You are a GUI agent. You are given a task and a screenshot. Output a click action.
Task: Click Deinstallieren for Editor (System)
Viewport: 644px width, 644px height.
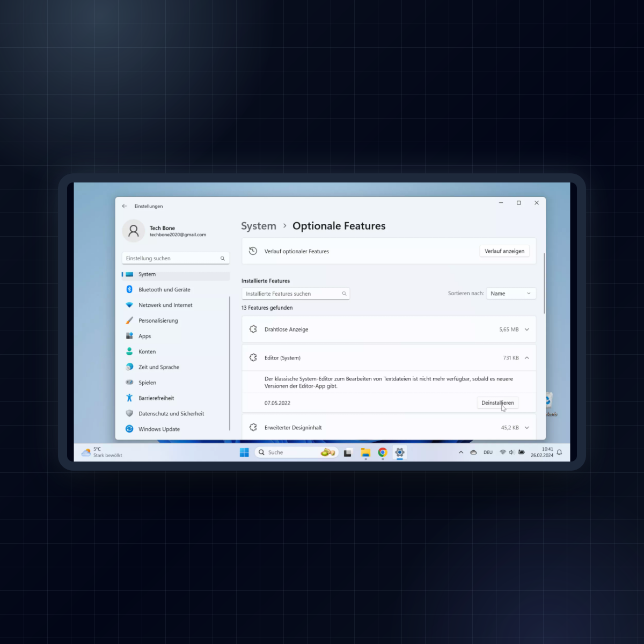(x=497, y=403)
